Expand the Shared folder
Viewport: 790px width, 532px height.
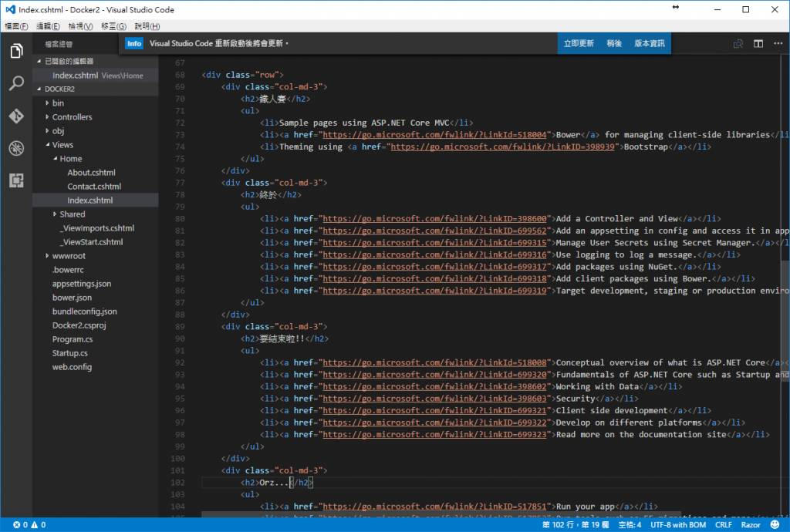click(x=55, y=214)
